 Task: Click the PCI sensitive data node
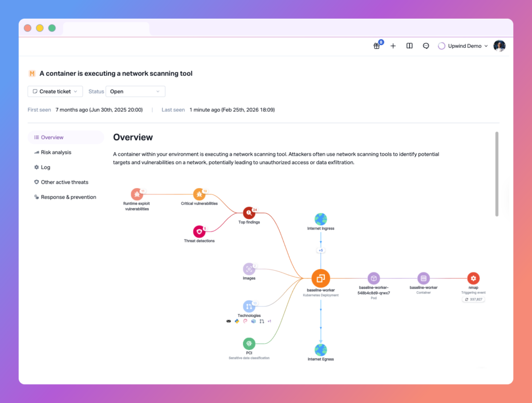[x=249, y=343]
